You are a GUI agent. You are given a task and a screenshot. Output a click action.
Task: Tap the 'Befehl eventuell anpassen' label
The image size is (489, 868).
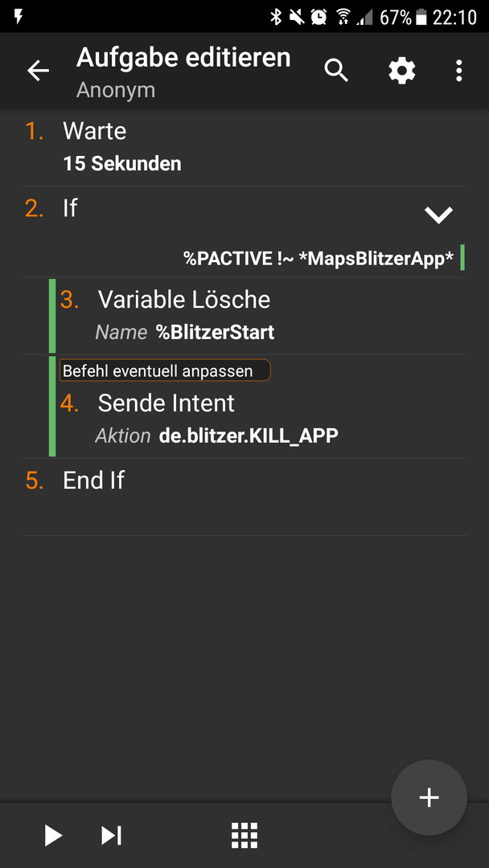point(165,371)
